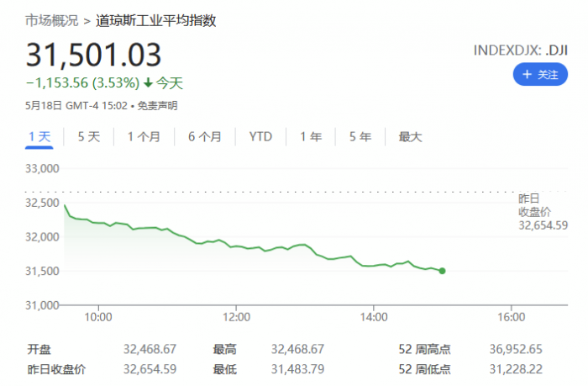Show the 6 个月 chart range
The width and height of the screenshot is (588, 386).
[204, 136]
